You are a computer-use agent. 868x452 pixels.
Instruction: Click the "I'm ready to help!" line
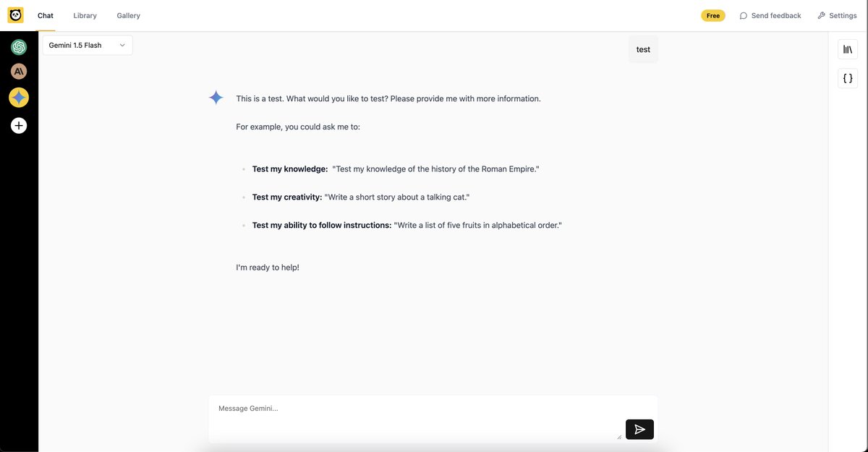(x=268, y=268)
